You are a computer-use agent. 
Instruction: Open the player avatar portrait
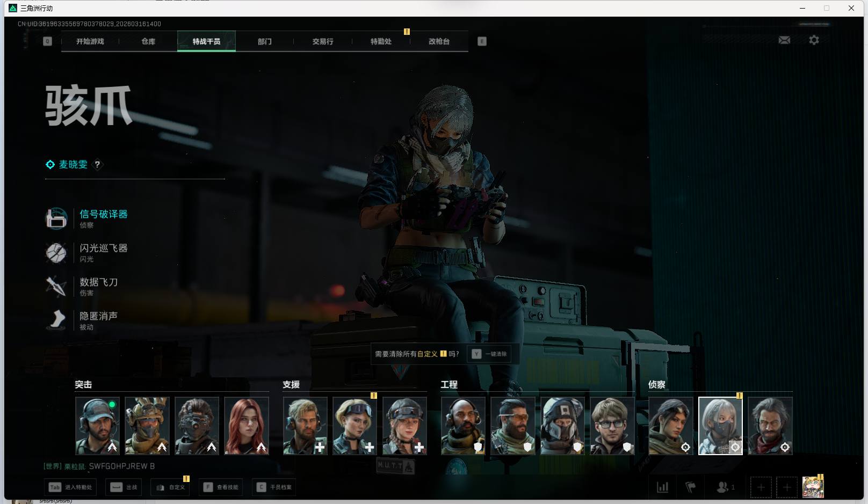[x=813, y=487]
